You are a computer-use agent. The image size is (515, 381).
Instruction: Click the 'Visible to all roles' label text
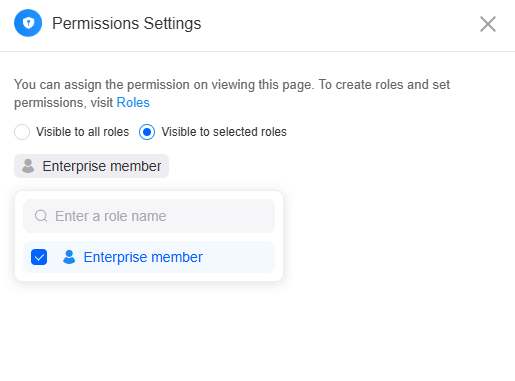tap(83, 132)
